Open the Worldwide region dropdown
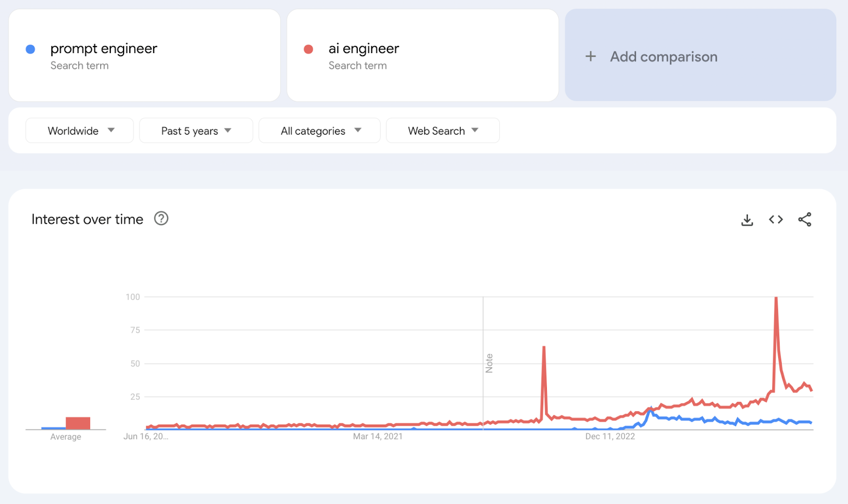The height and width of the screenshot is (504, 848). tap(79, 131)
